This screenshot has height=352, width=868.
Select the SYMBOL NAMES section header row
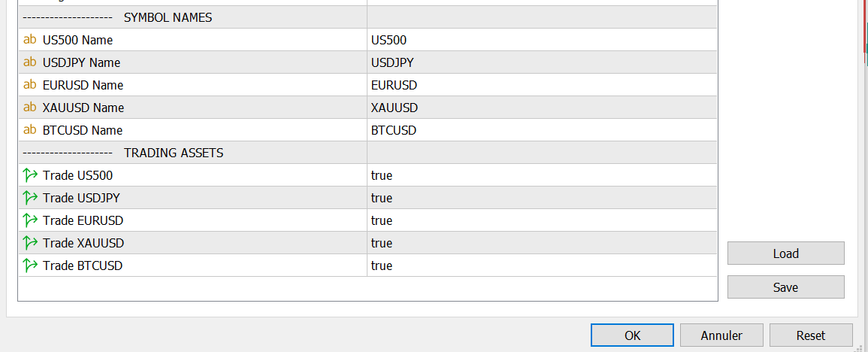pyautogui.click(x=367, y=17)
